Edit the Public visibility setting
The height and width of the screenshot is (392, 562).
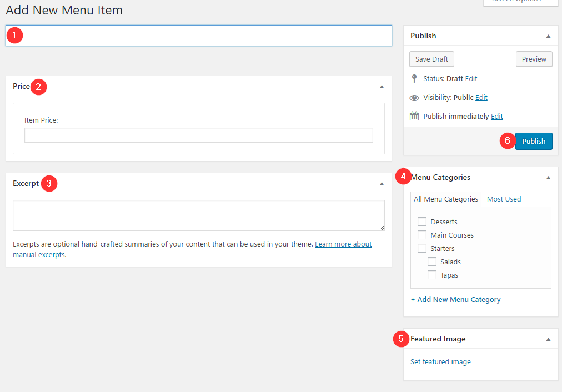tap(481, 98)
